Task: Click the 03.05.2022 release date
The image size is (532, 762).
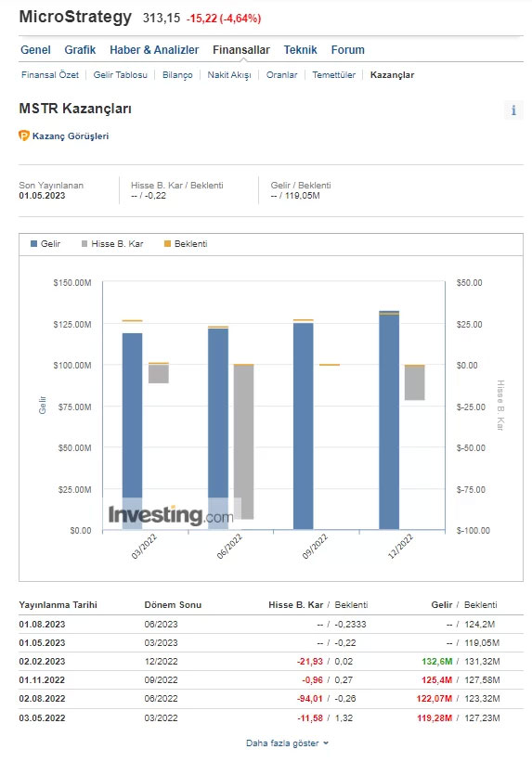Action: click(x=42, y=717)
